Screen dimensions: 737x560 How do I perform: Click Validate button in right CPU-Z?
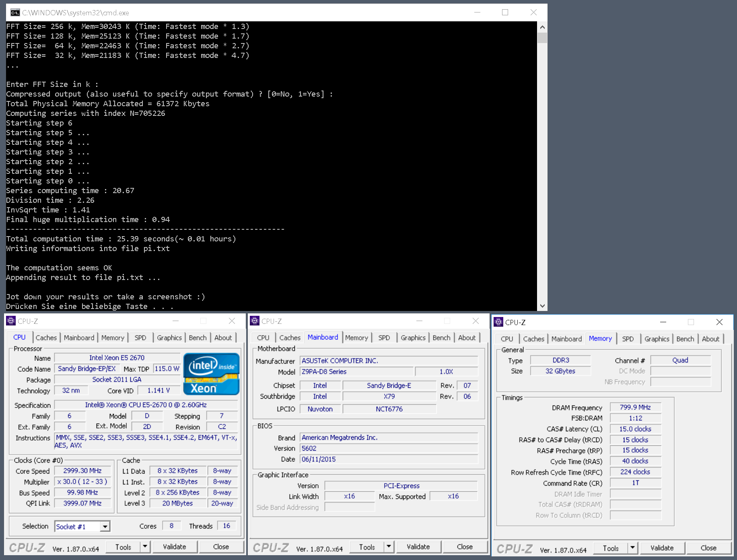tap(662, 548)
